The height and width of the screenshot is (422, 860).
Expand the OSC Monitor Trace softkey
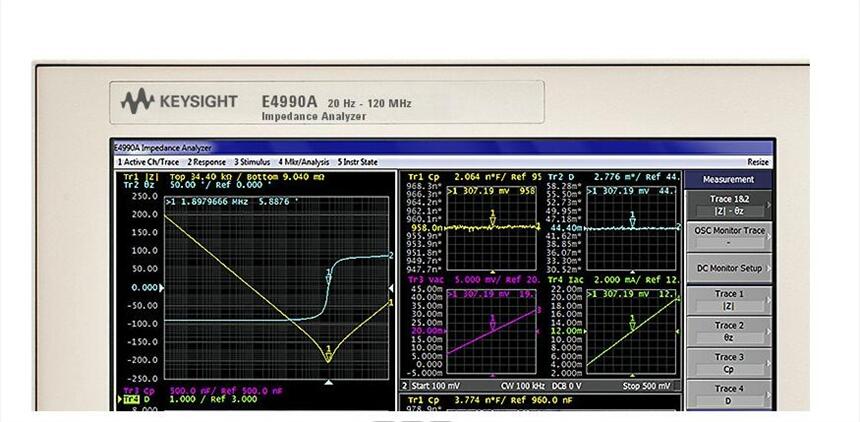(x=728, y=235)
